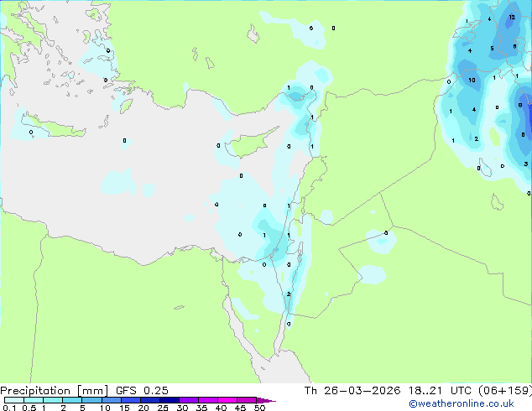The image size is (532, 411).
Task: Click the 40–45 mm magenta legend swatch
Action: (227, 400)
